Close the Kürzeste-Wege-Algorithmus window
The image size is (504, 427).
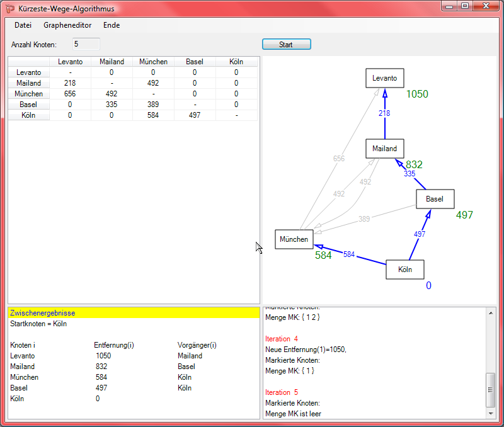[x=485, y=6]
